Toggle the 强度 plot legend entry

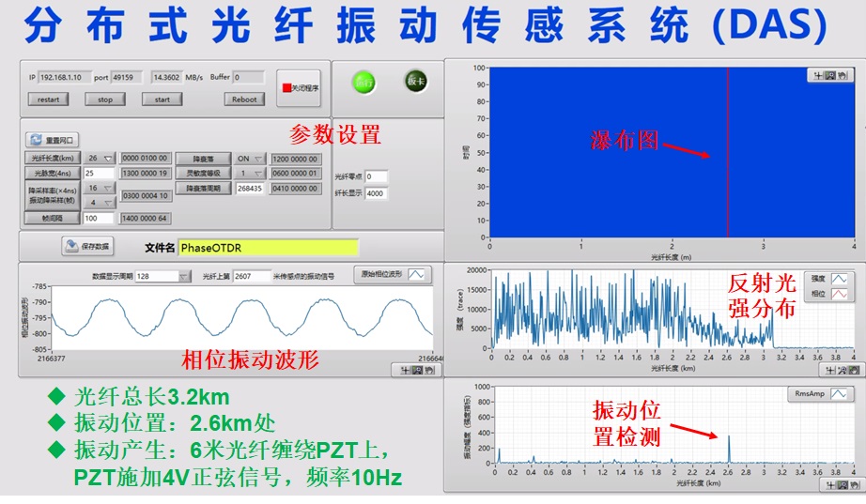tap(840, 279)
